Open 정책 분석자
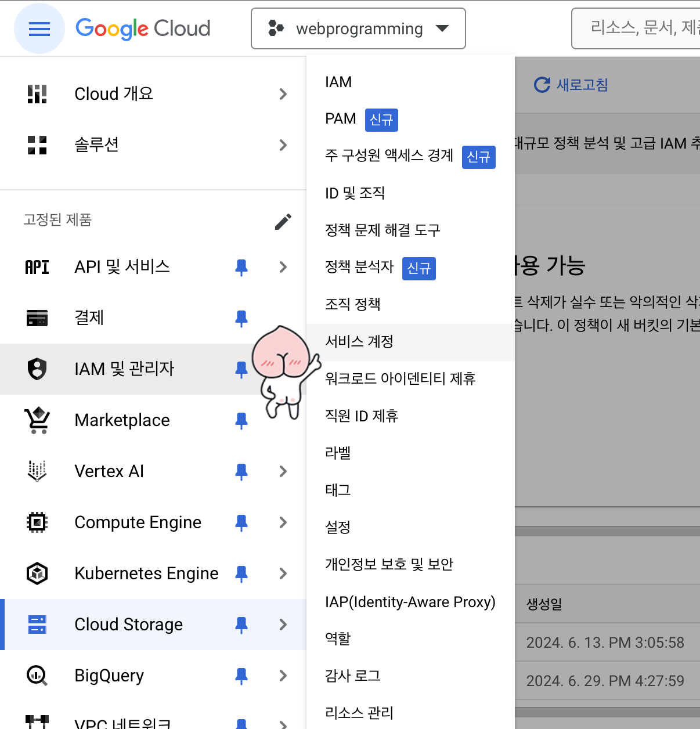The width and height of the screenshot is (700, 729). pyautogui.click(x=410, y=268)
